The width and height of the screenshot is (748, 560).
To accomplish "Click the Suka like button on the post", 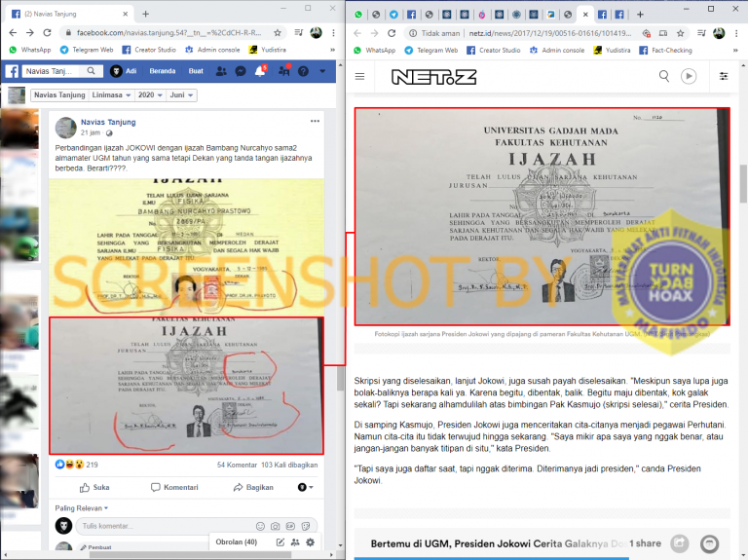I will pyautogui.click(x=94, y=487).
